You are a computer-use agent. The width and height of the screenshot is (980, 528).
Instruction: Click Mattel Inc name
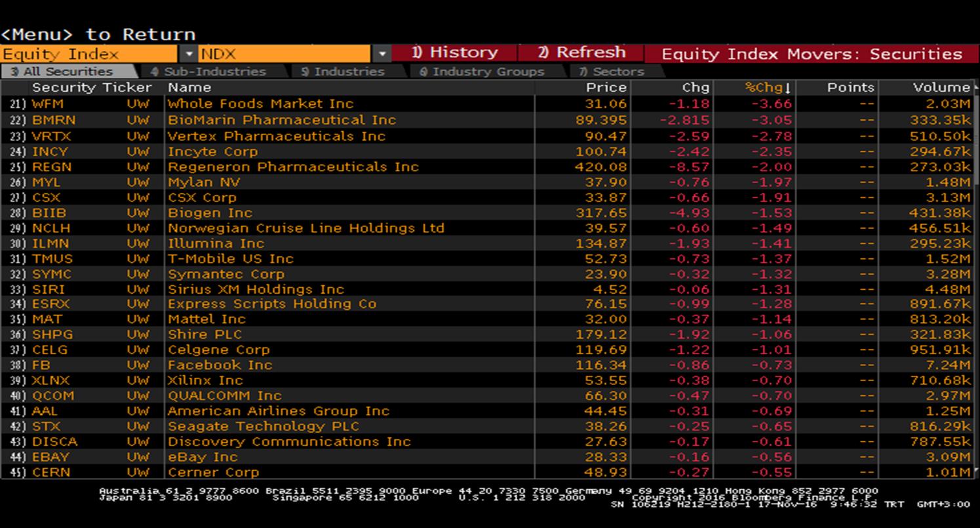click(x=206, y=319)
